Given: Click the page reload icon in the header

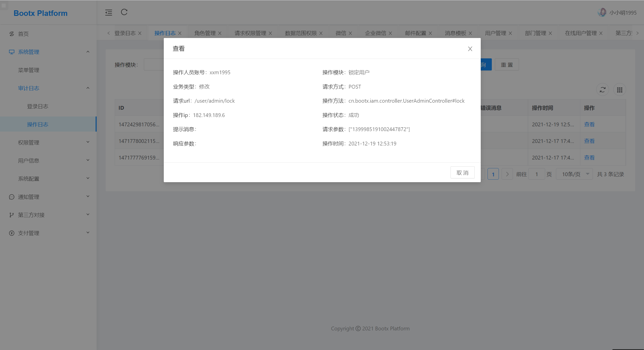Looking at the screenshot, I should pyautogui.click(x=124, y=12).
